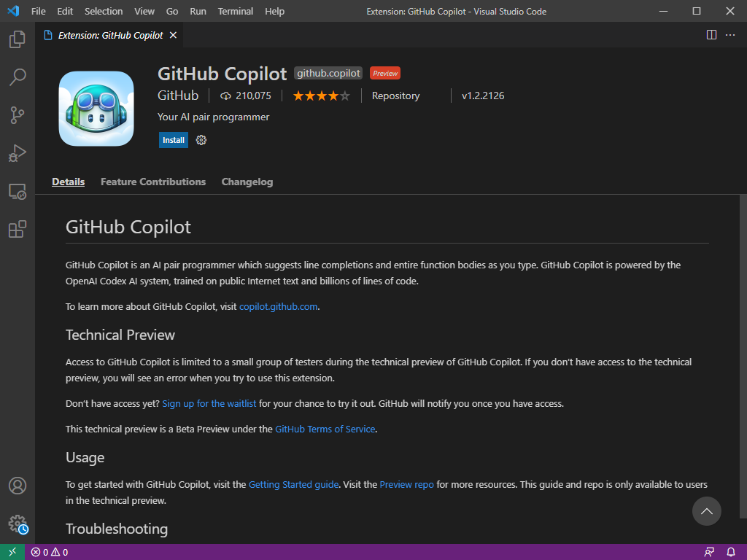Image resolution: width=747 pixels, height=560 pixels.
Task: Click the vertical scrollbar of details page
Action: tap(743, 356)
